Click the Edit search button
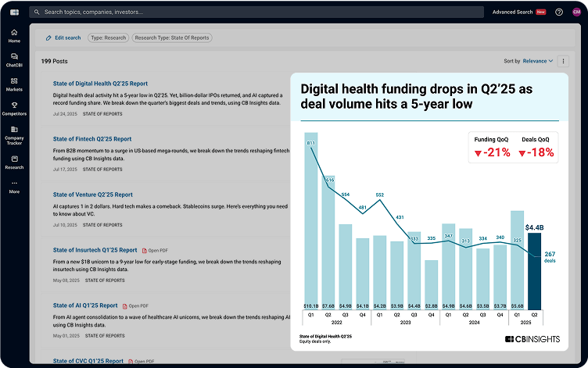This screenshot has width=588, height=368. point(63,38)
